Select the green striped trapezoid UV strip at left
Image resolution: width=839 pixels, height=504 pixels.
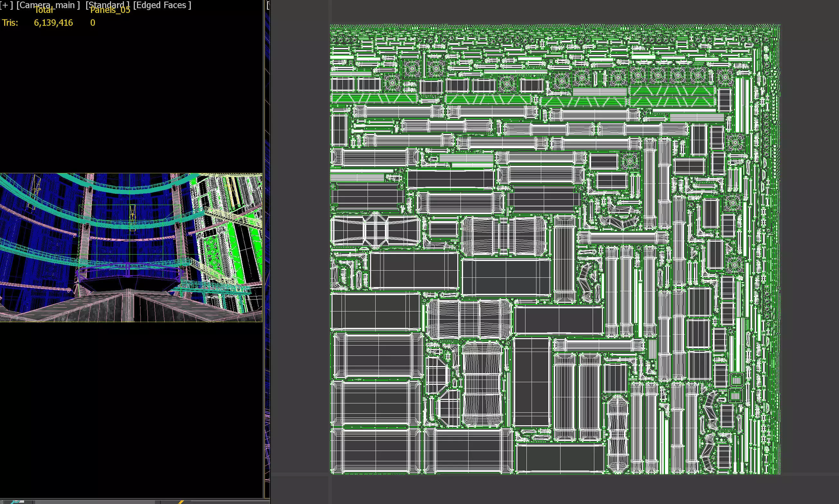click(374, 98)
